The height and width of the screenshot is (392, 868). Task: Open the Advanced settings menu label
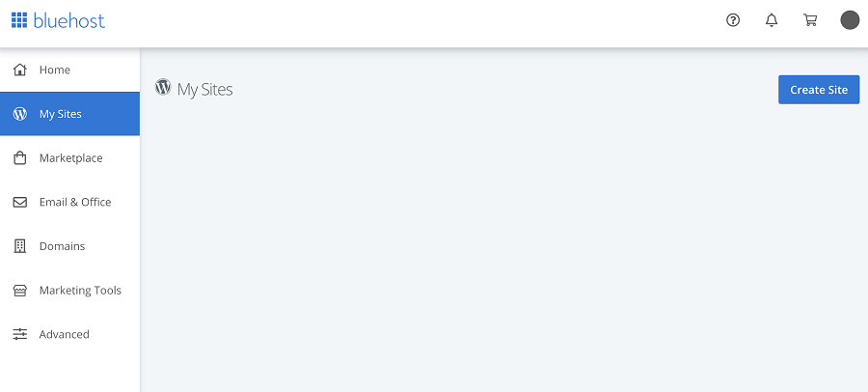[x=65, y=334]
